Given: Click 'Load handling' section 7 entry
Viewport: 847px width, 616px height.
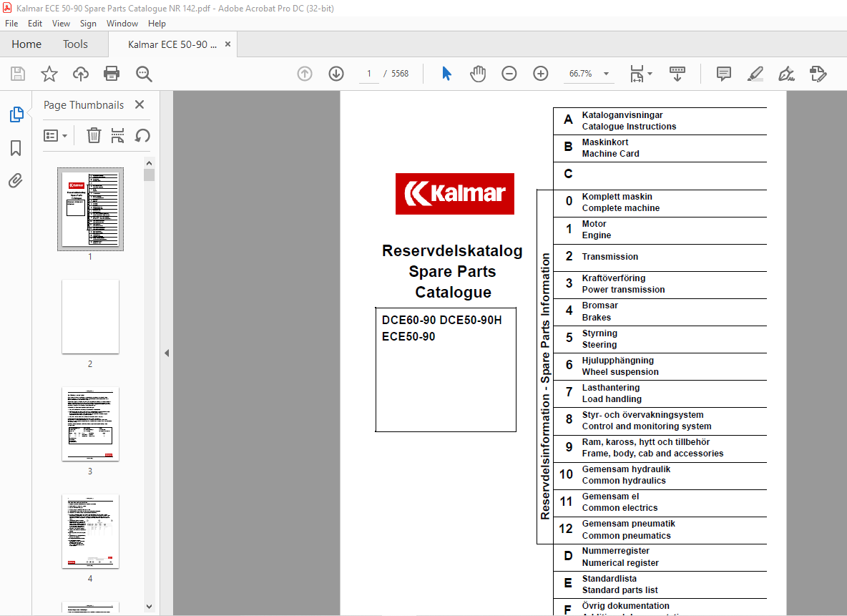Looking at the screenshot, I should pos(612,399).
